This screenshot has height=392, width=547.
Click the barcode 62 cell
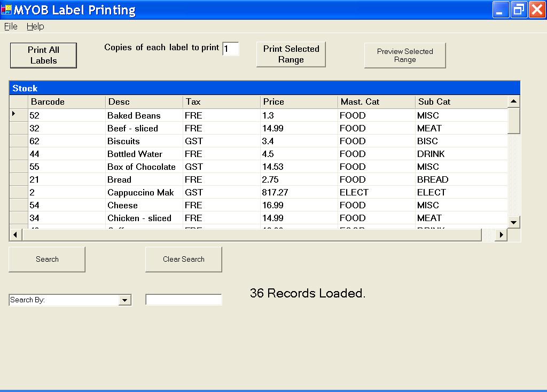coord(67,141)
